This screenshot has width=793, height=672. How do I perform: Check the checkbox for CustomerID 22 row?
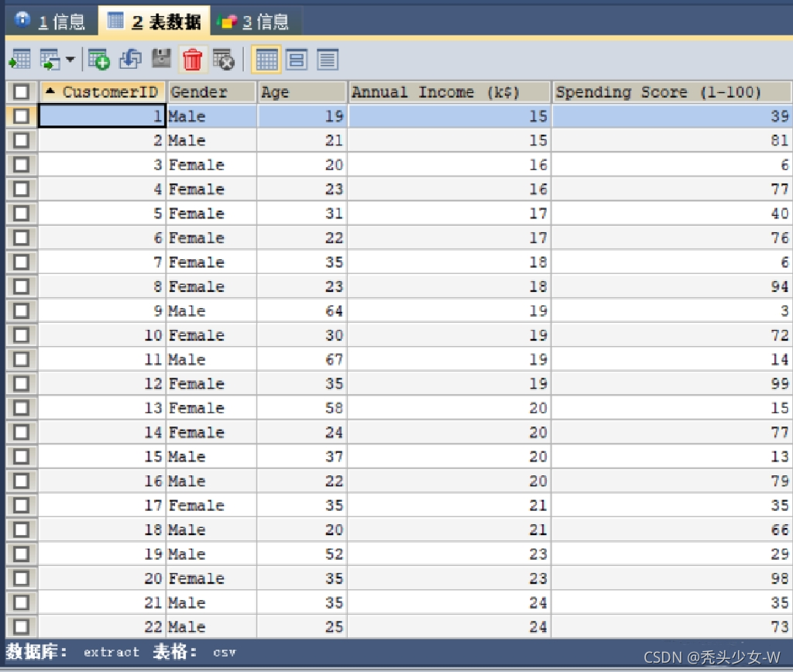(x=21, y=627)
